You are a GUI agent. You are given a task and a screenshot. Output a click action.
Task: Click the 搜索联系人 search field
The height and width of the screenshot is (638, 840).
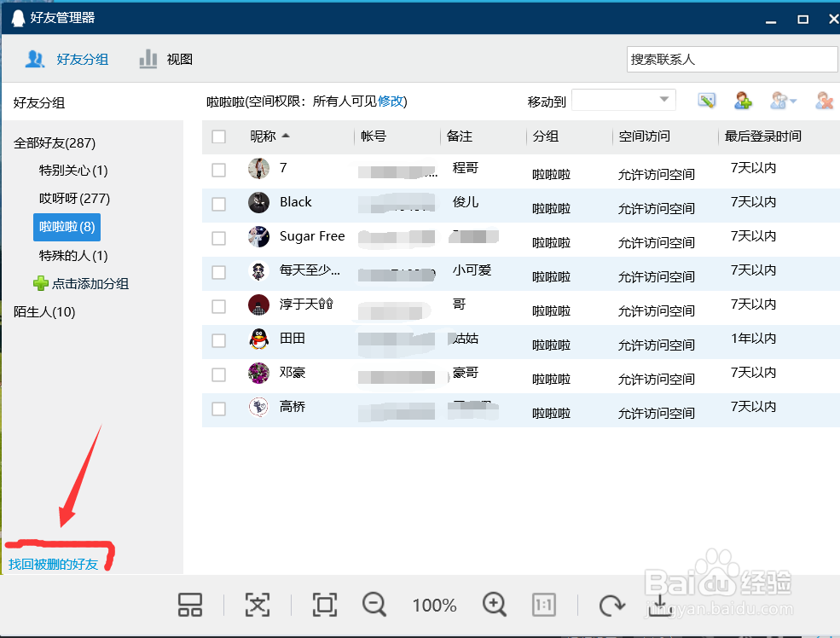(732, 59)
